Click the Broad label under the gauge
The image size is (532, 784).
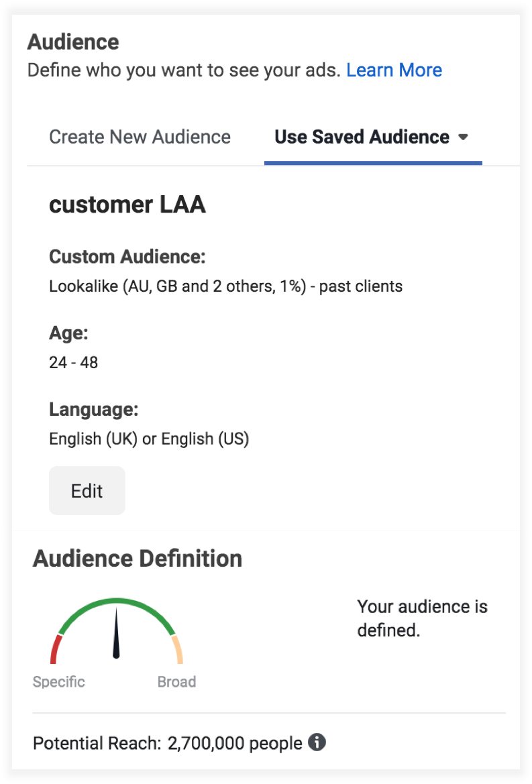(176, 682)
